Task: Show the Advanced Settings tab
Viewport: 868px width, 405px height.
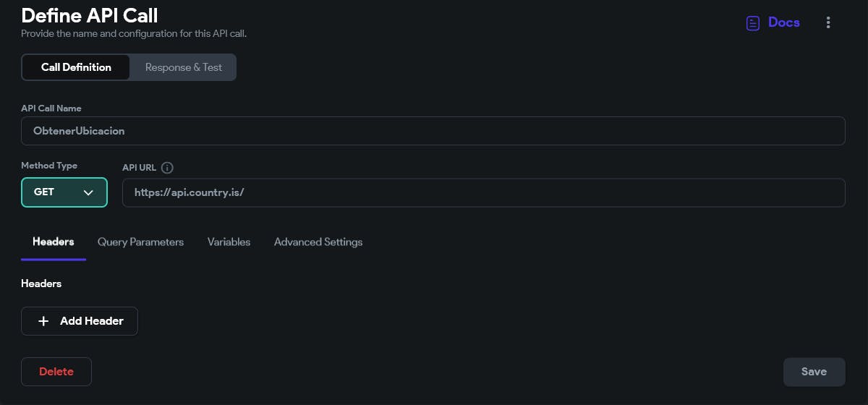Action: 318,242
